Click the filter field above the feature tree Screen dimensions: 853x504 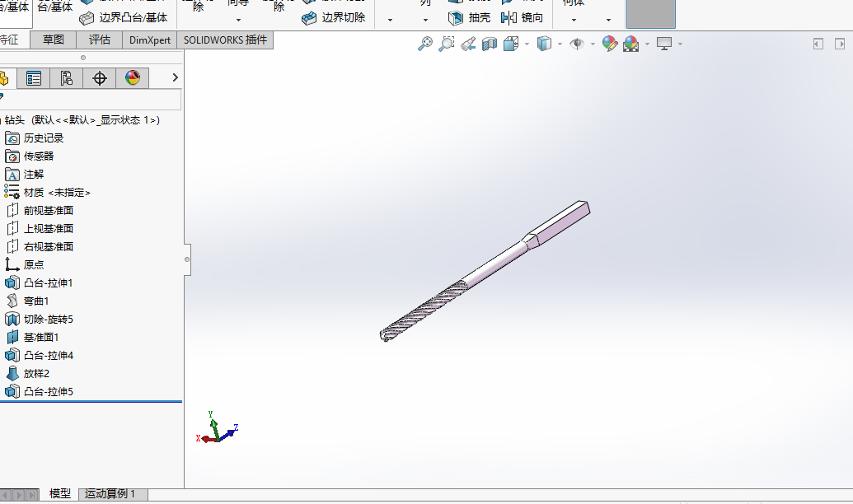click(91, 100)
